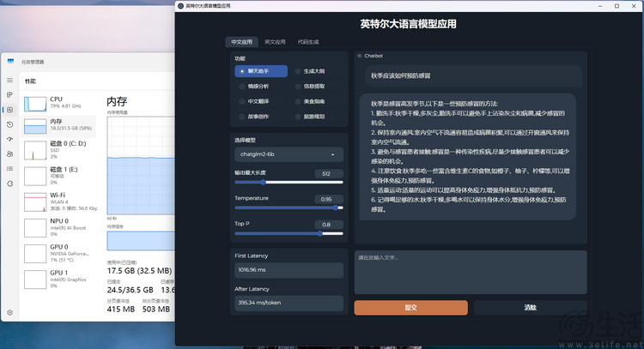Image resolution: width=644 pixels, height=349 pixels.
Task: Click the Intel LLM app title bar icon
Action: point(180,6)
